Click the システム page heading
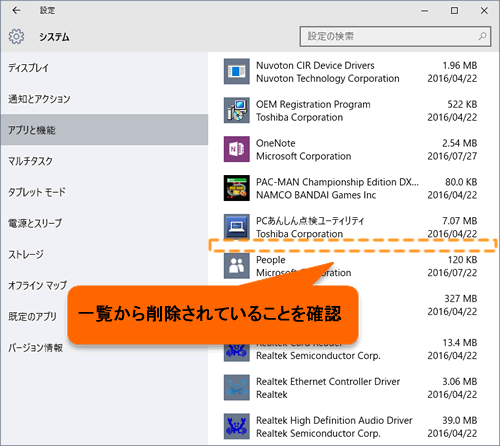 coord(54,37)
